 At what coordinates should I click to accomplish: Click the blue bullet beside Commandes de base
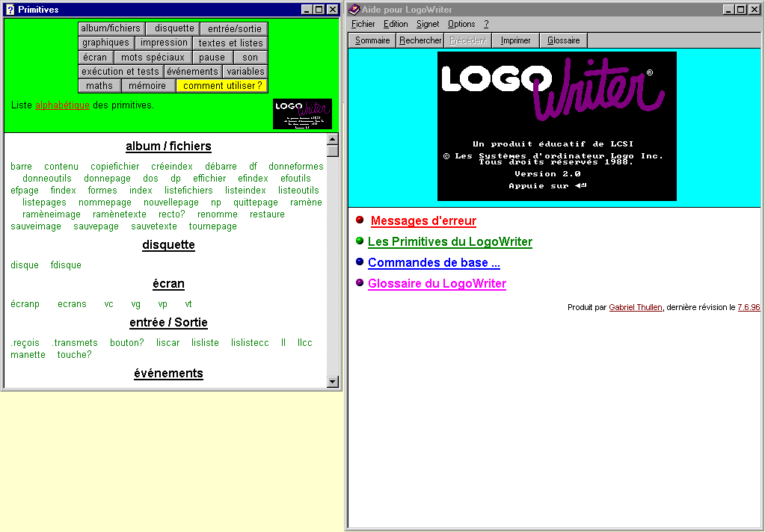(360, 262)
